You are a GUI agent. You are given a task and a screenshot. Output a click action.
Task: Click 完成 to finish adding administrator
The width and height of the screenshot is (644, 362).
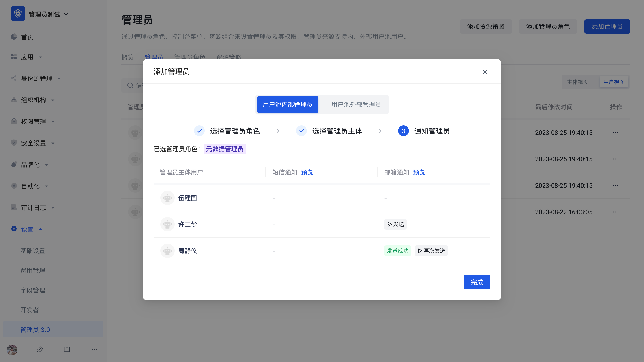click(477, 282)
